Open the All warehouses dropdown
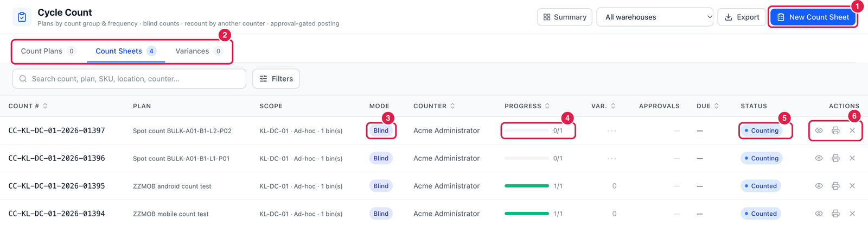The image size is (868, 231). 655,17
